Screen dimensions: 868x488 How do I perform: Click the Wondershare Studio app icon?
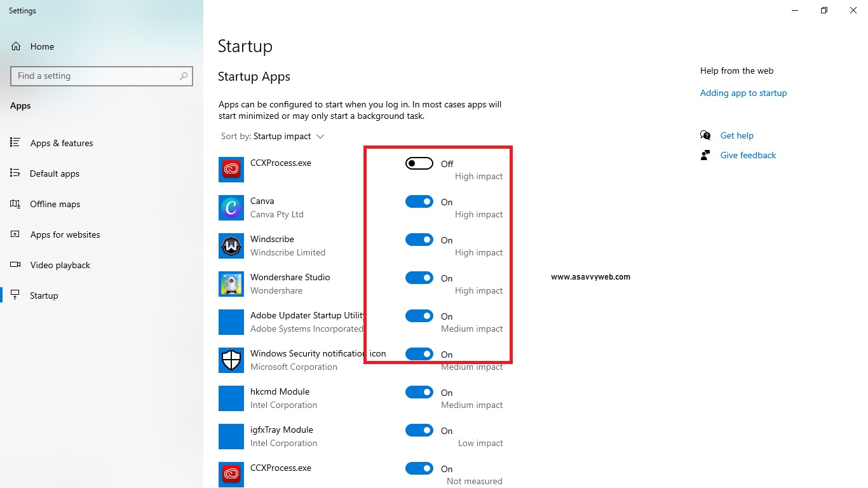231,284
